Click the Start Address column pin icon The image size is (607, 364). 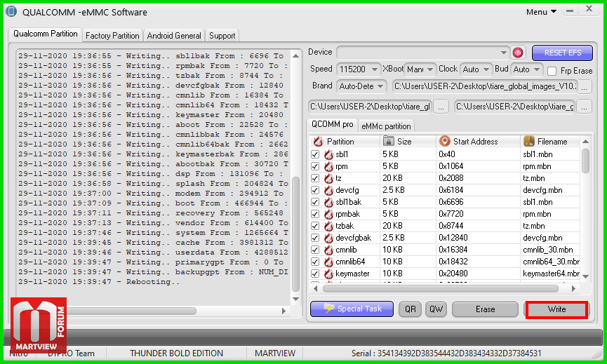point(445,141)
